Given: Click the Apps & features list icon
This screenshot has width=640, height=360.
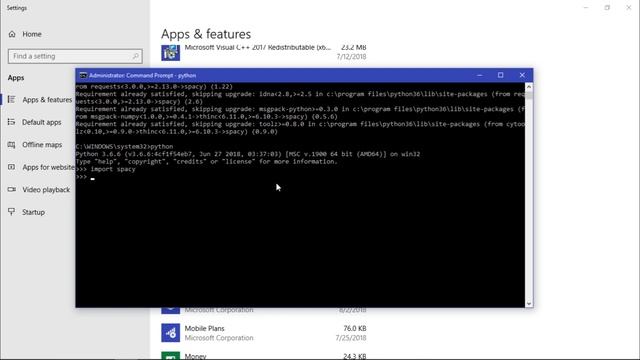Looking at the screenshot, I should click(11, 99).
